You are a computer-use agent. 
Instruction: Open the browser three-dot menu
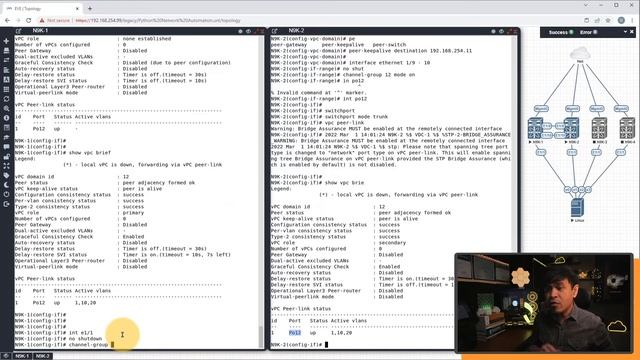pyautogui.click(x=633, y=20)
